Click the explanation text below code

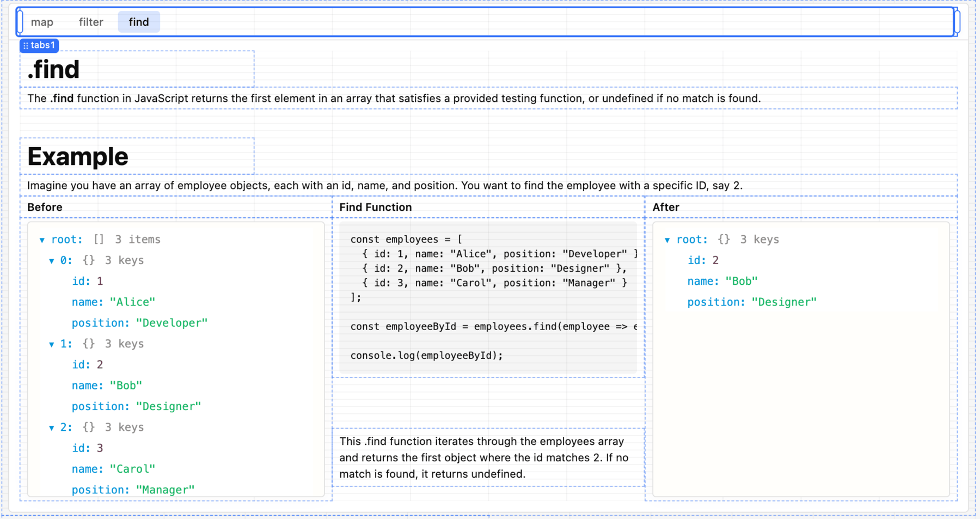pos(484,457)
